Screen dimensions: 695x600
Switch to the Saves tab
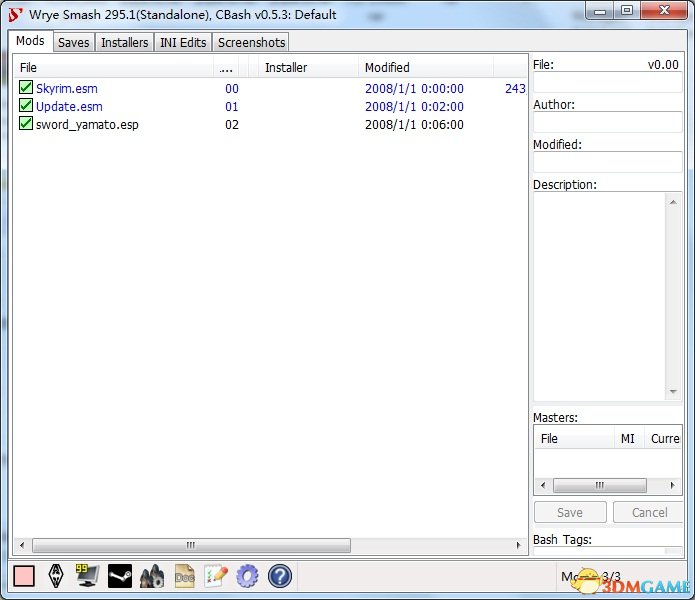coord(74,43)
